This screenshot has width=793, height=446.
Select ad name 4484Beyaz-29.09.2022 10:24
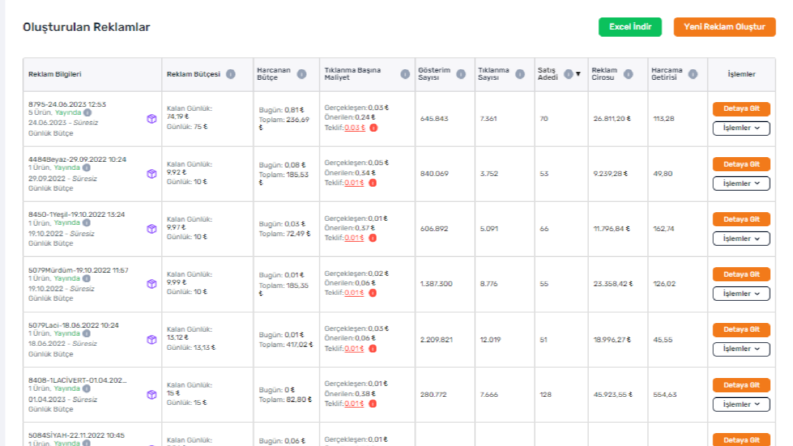pos(77,160)
